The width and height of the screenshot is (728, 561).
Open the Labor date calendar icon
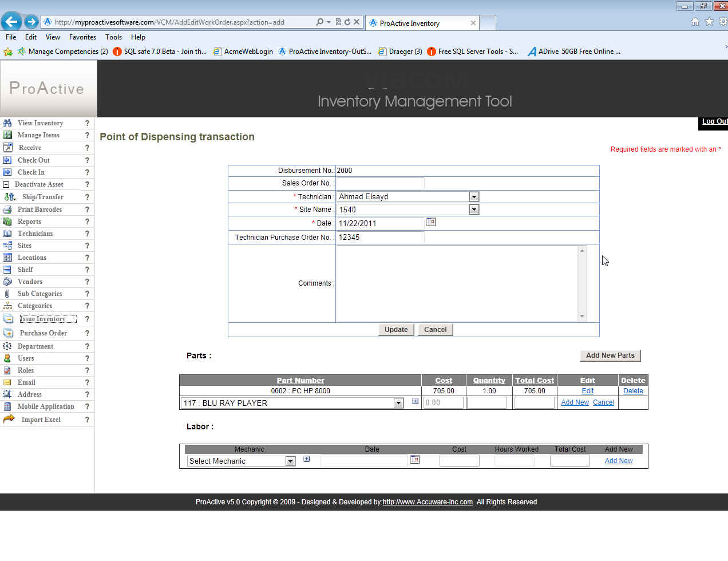click(415, 460)
